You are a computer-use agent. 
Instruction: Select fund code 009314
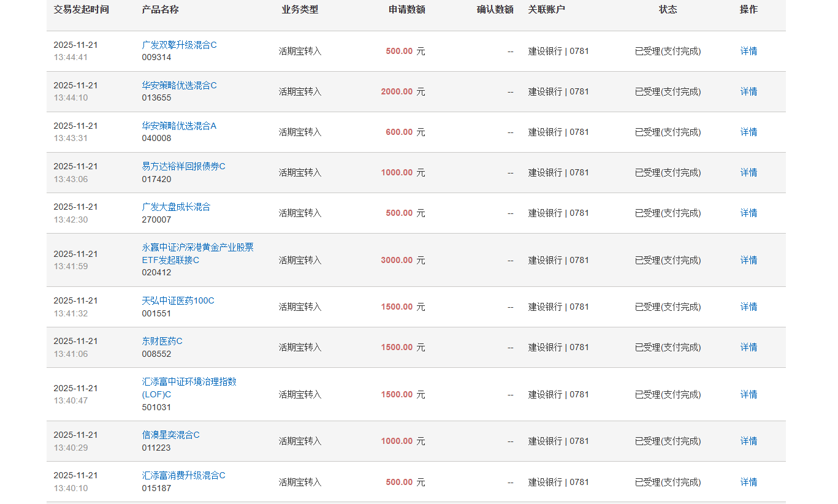156,57
